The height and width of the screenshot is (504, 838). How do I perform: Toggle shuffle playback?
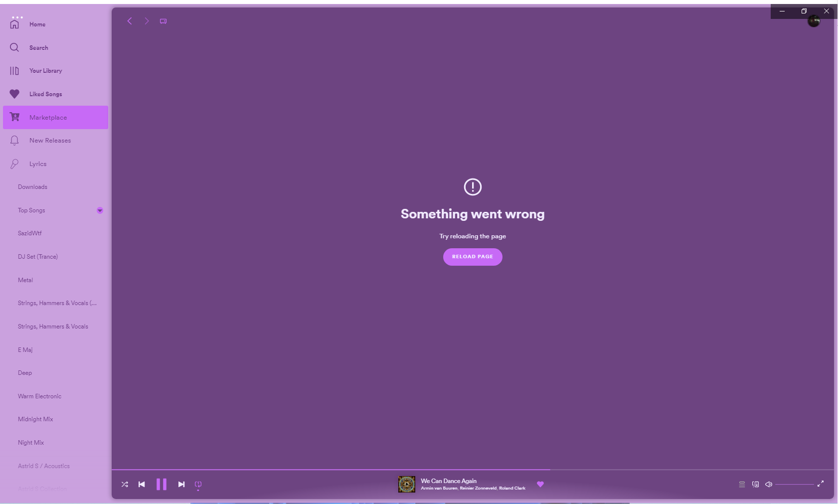pos(125,484)
